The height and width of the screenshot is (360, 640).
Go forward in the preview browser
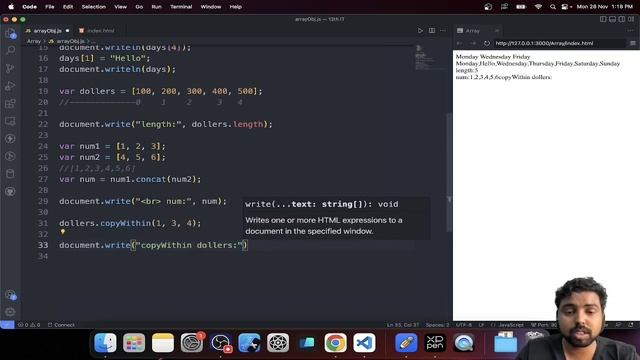473,43
